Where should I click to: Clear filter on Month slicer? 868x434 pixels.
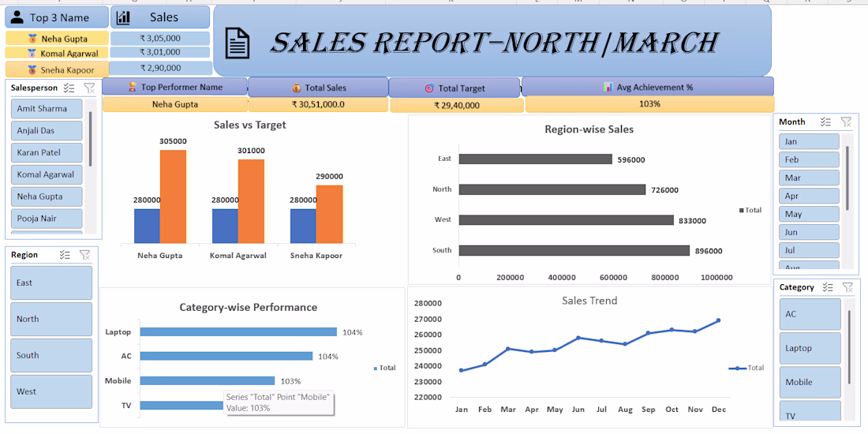click(846, 122)
